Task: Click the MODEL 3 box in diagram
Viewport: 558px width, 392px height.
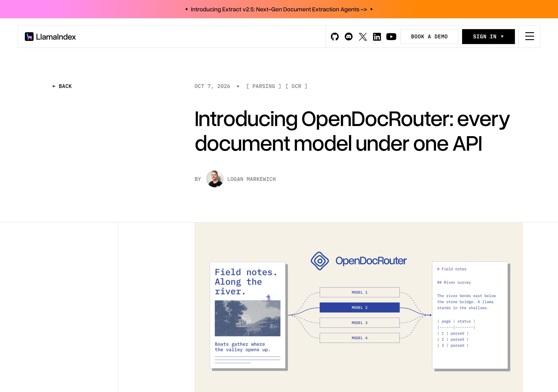Action: coord(360,323)
